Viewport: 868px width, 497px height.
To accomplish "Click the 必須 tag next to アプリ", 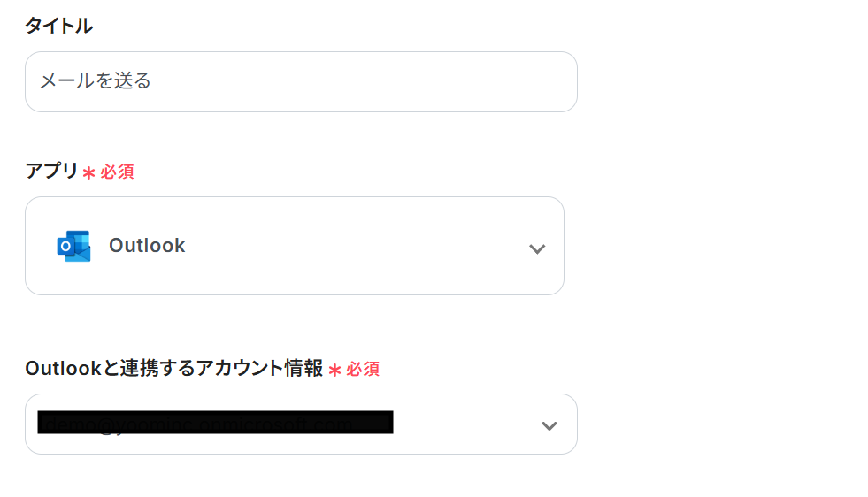I will [117, 172].
